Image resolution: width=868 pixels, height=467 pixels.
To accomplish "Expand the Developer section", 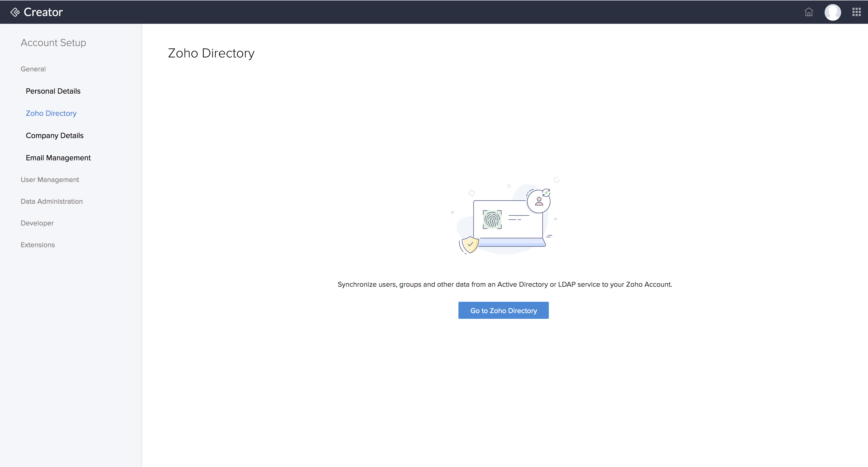I will pyautogui.click(x=37, y=223).
